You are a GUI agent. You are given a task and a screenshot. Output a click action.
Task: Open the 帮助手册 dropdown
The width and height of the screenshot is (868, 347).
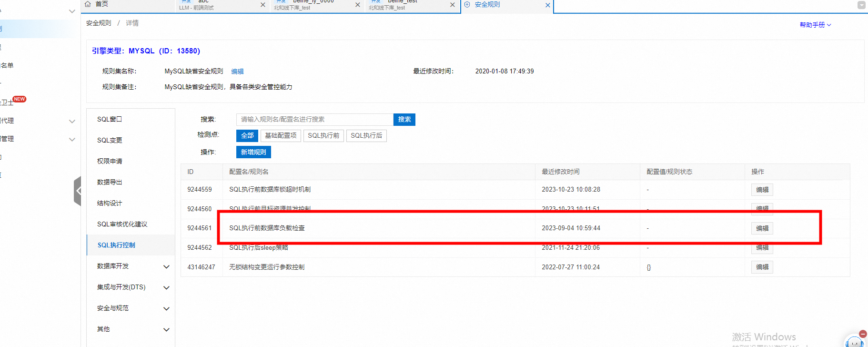(x=815, y=25)
